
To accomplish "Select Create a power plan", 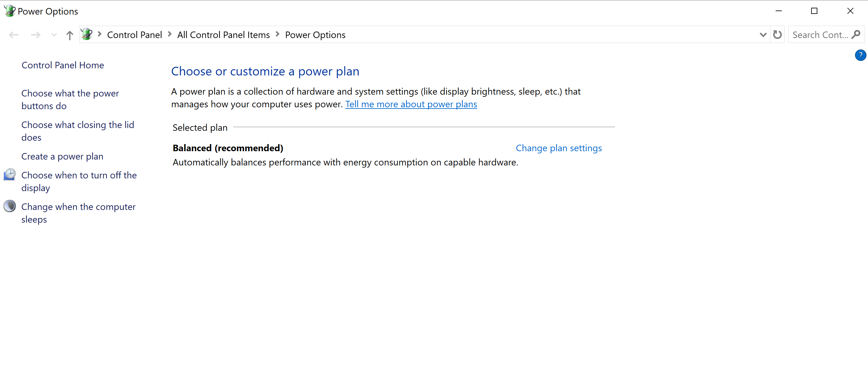I will [62, 156].
